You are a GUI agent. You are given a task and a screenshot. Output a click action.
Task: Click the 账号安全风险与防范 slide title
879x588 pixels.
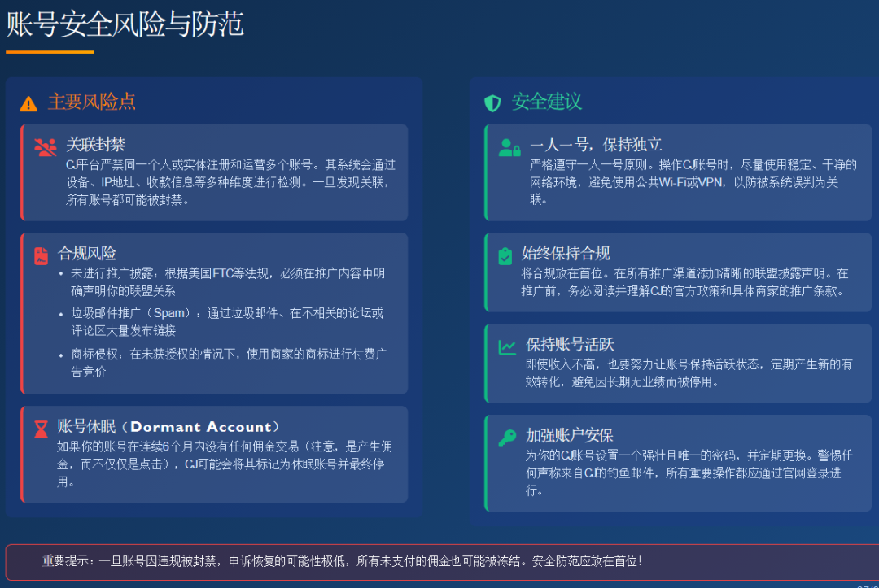(125, 24)
